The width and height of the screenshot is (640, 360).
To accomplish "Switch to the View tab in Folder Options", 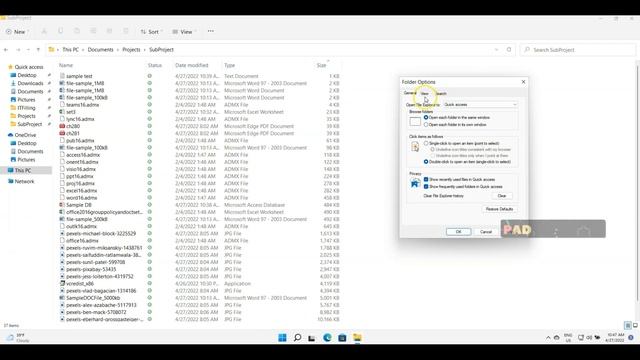I will [x=424, y=93].
